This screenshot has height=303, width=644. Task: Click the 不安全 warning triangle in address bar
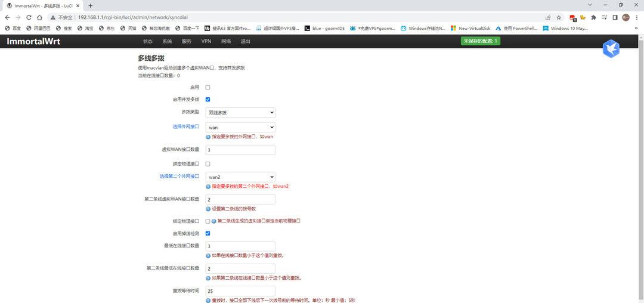53,18
